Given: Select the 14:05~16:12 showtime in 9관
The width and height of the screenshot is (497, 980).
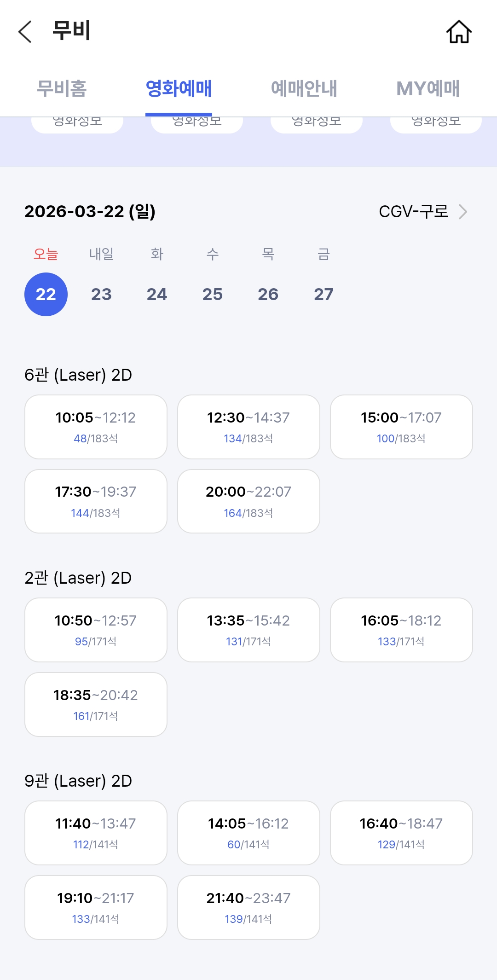Looking at the screenshot, I should tap(248, 833).
